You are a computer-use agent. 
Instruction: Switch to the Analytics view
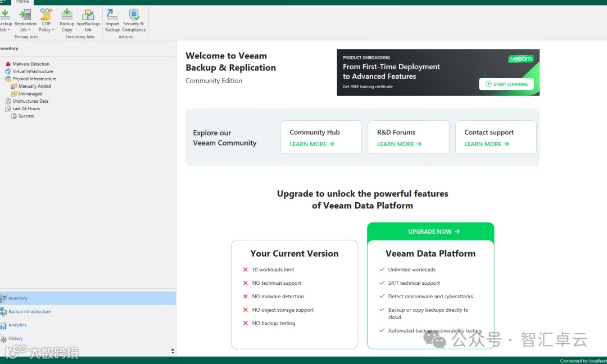(88, 325)
